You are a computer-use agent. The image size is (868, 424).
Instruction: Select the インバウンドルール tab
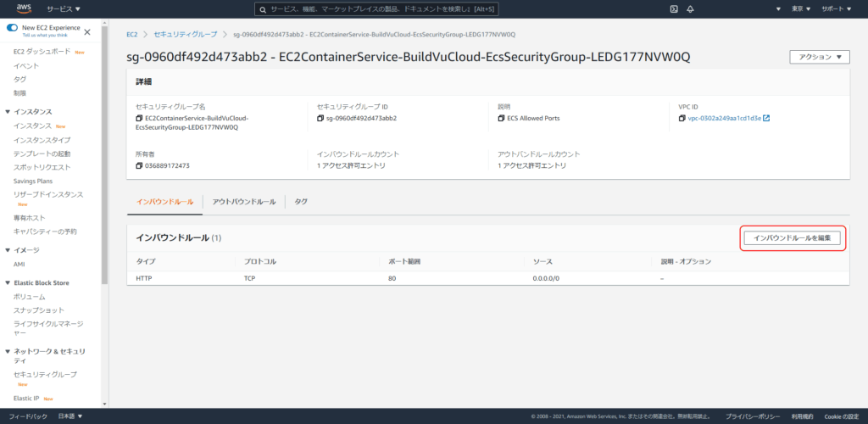[x=165, y=202]
